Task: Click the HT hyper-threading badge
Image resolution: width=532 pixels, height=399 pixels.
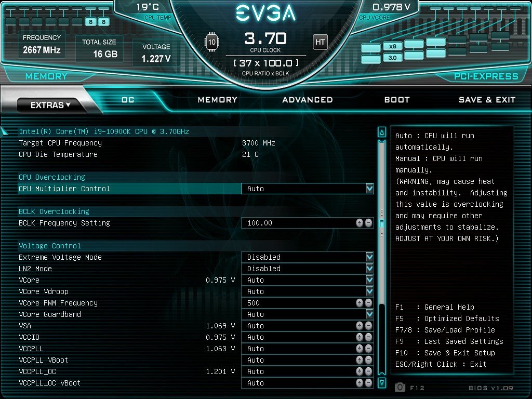Action: 320,42
